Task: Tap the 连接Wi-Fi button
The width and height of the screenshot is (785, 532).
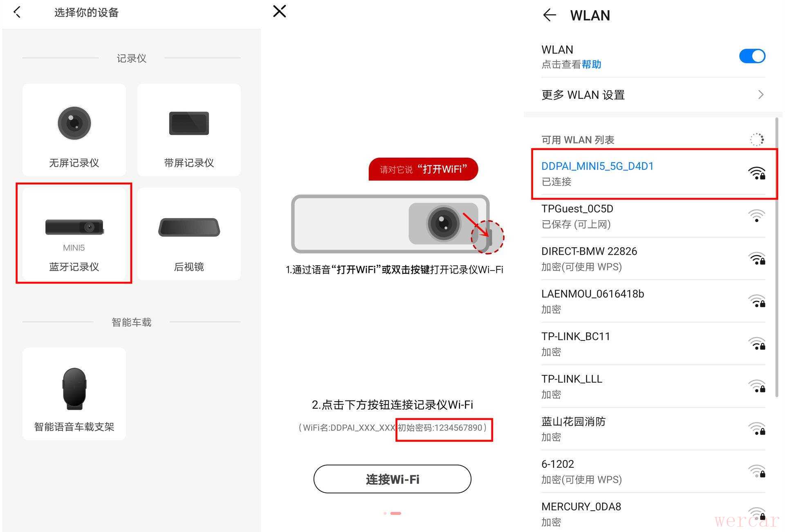Action: [392, 479]
